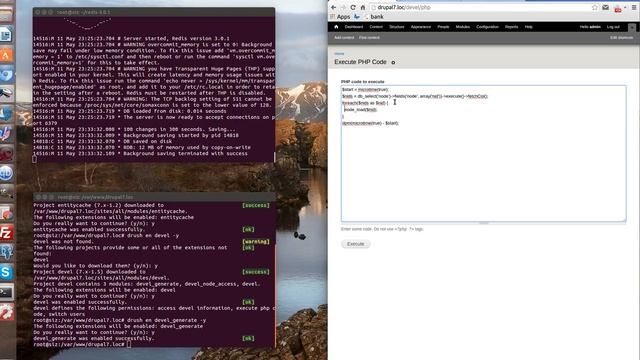Click the red extension icon in browser toolbar
The image size is (640, 360).
pyautogui.click(x=618, y=8)
